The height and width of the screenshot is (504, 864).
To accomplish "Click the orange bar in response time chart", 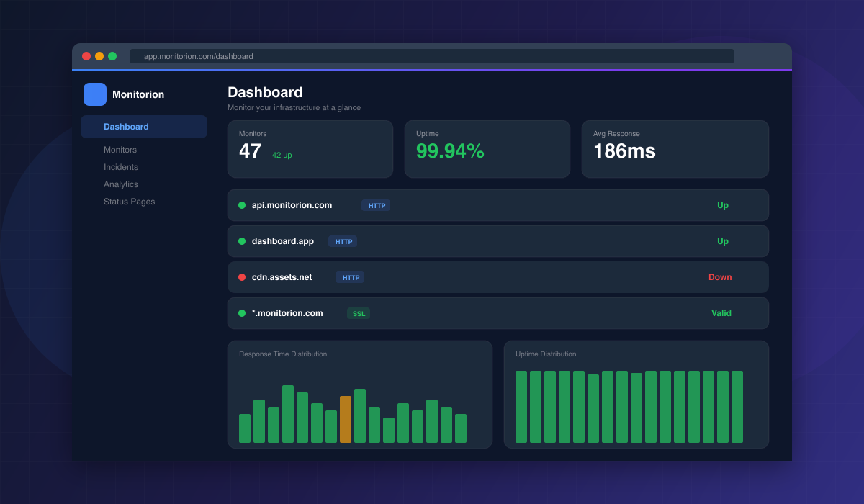I will pos(346,419).
